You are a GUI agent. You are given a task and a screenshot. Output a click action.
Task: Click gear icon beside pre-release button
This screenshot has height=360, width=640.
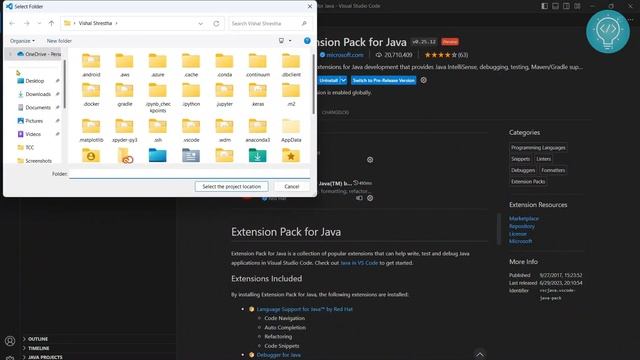(424, 80)
